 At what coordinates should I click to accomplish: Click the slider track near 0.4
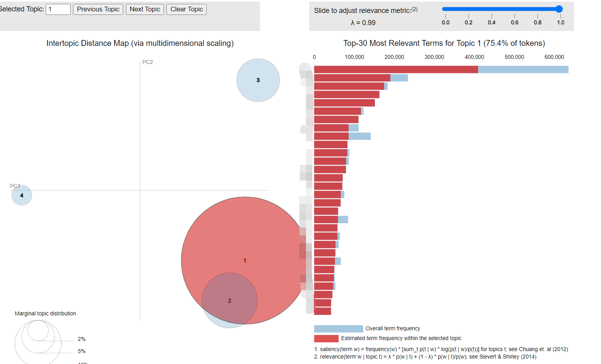point(492,9)
